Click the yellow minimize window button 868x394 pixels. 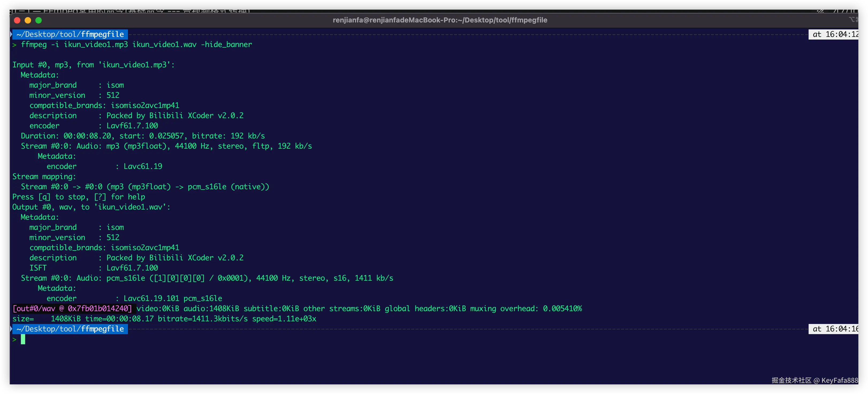click(x=28, y=20)
